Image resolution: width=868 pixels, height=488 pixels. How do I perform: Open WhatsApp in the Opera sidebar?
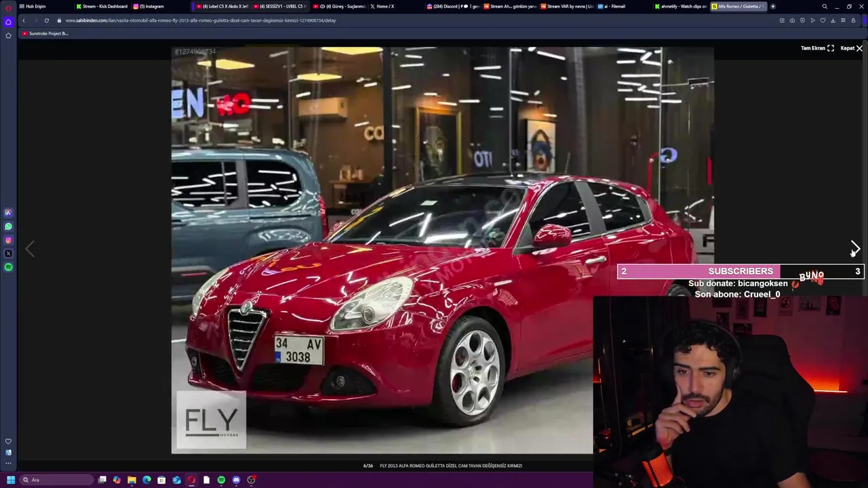[8, 226]
